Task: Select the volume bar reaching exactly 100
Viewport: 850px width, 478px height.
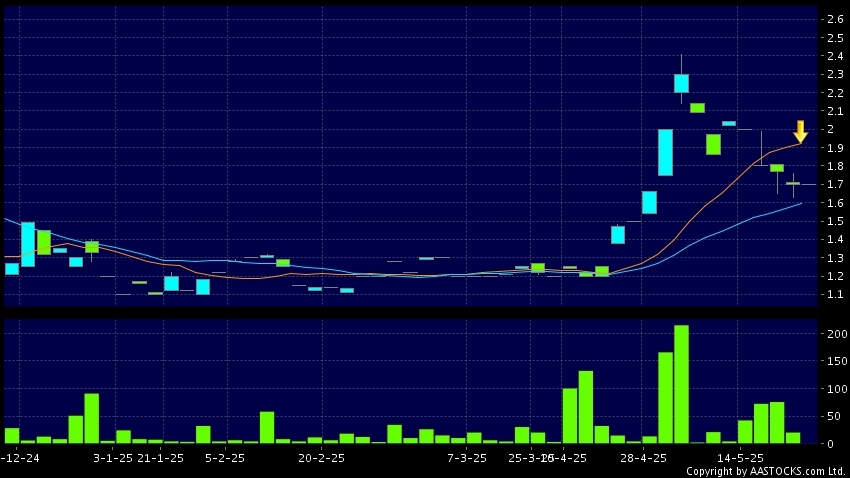Action: pyautogui.click(x=570, y=416)
